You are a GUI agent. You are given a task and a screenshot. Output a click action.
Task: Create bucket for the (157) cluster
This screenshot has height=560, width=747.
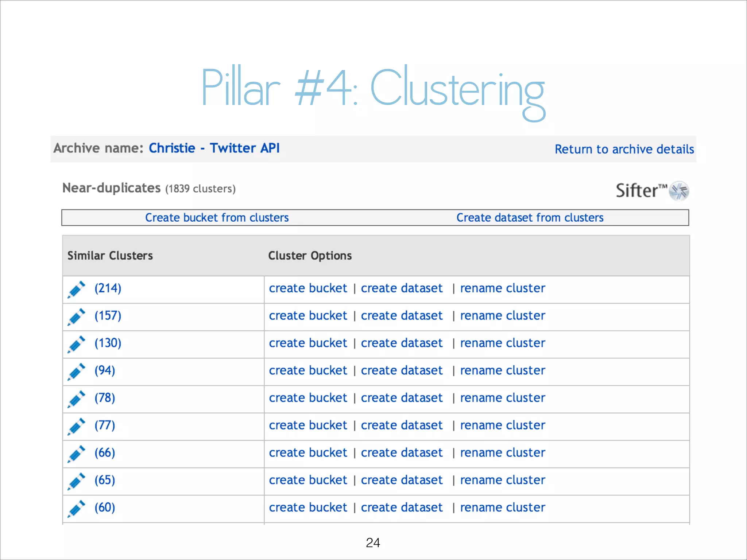point(308,316)
